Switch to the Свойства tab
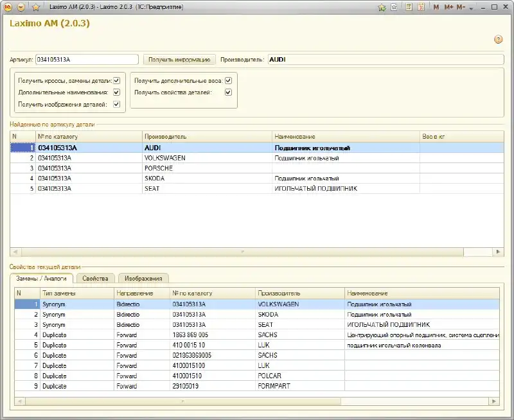 [95, 279]
